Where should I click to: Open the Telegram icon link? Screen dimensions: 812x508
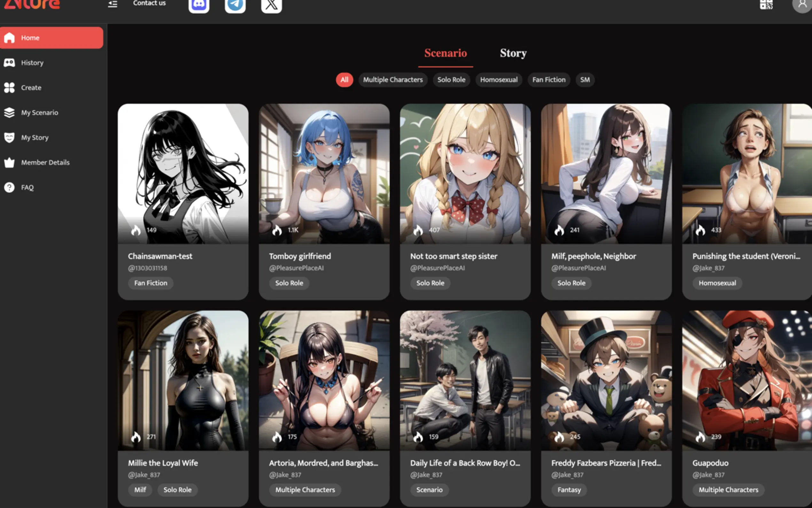coord(235,5)
